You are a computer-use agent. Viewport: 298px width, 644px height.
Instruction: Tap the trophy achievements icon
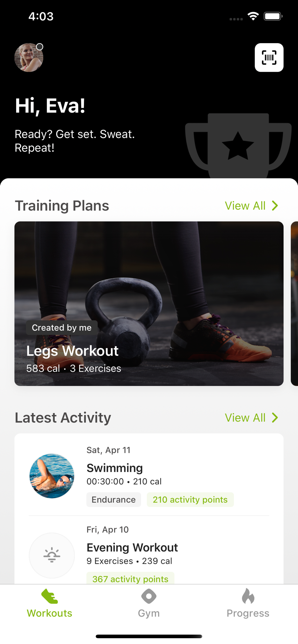point(238,146)
